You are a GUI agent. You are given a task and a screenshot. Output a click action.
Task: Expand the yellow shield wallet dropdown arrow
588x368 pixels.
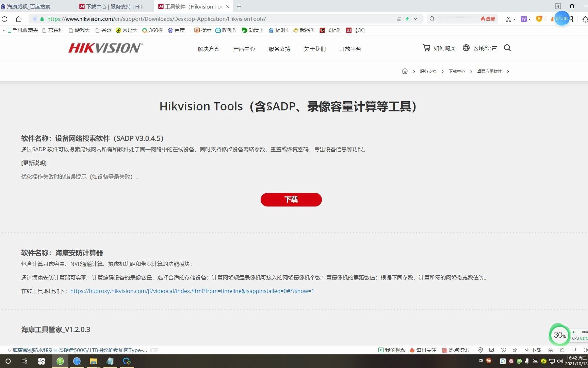[x=545, y=19]
